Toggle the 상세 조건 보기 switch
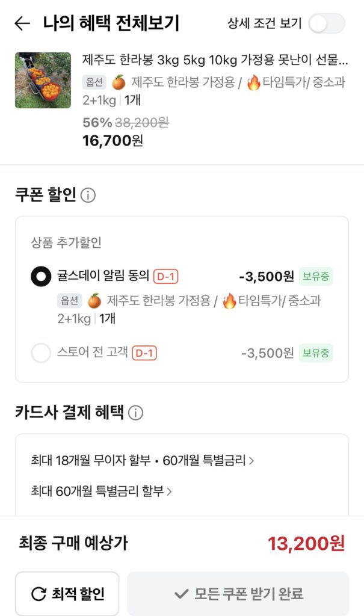The image size is (364, 616). point(326,23)
